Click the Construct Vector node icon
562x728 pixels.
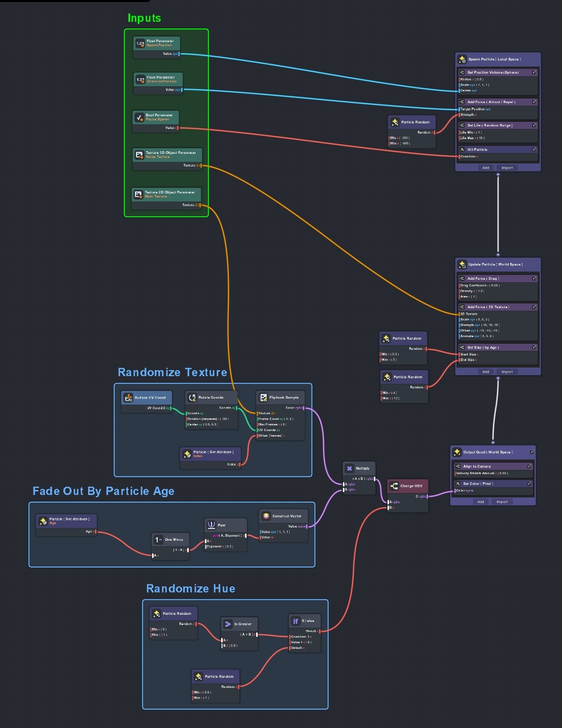pyautogui.click(x=266, y=516)
